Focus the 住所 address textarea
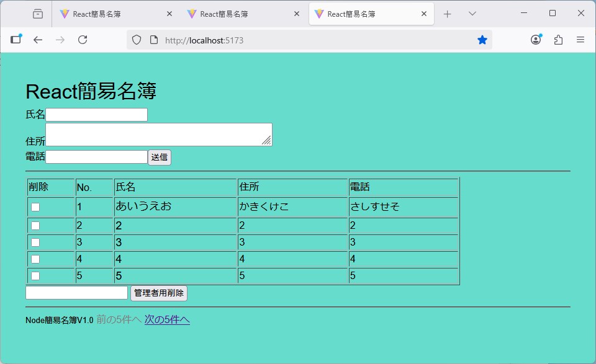The height and width of the screenshot is (364, 596). coord(158,135)
